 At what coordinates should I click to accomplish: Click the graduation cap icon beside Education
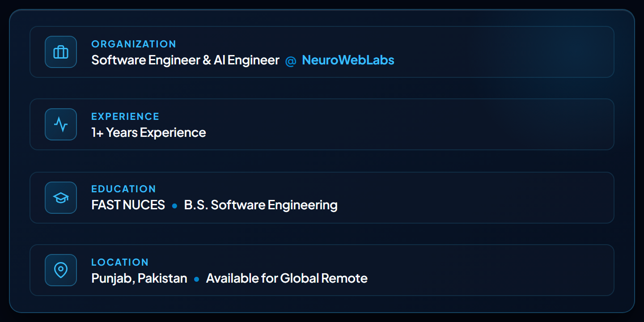click(61, 198)
